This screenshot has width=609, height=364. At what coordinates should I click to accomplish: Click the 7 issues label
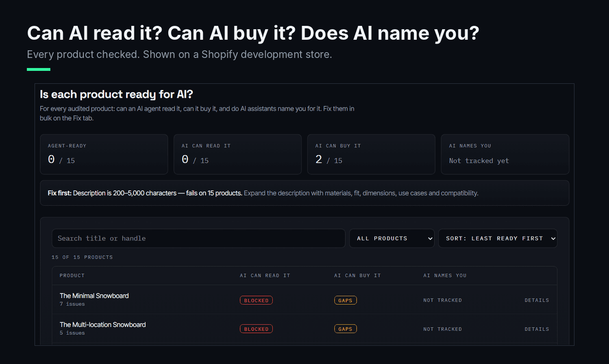[x=72, y=304]
